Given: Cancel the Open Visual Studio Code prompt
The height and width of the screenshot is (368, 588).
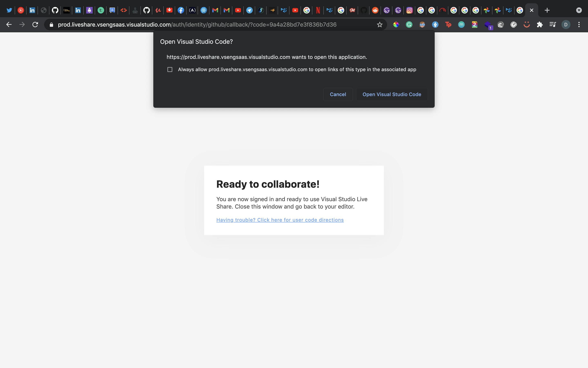Looking at the screenshot, I should tap(338, 94).
